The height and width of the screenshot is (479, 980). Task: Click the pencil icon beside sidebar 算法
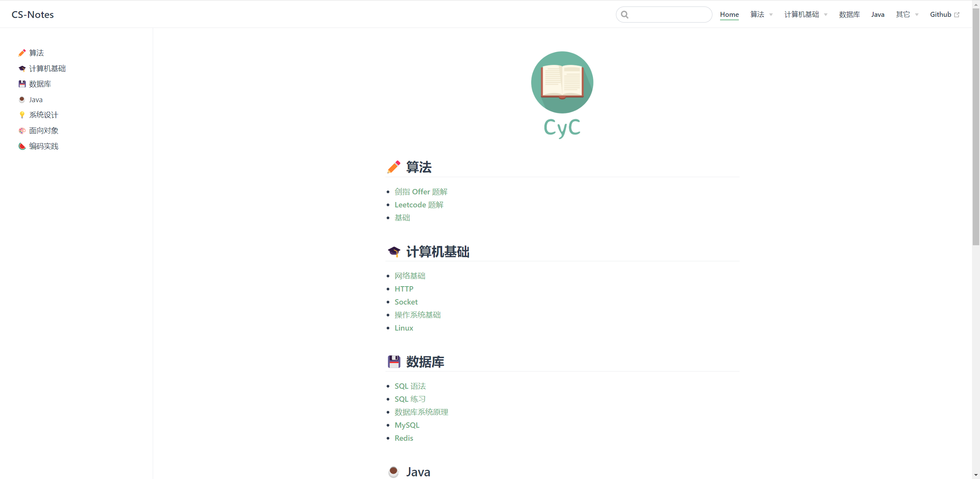coord(22,53)
